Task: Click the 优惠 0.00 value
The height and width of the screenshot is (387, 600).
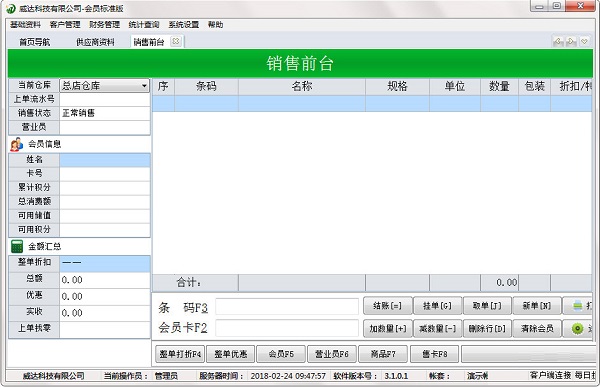Action: tap(72, 297)
